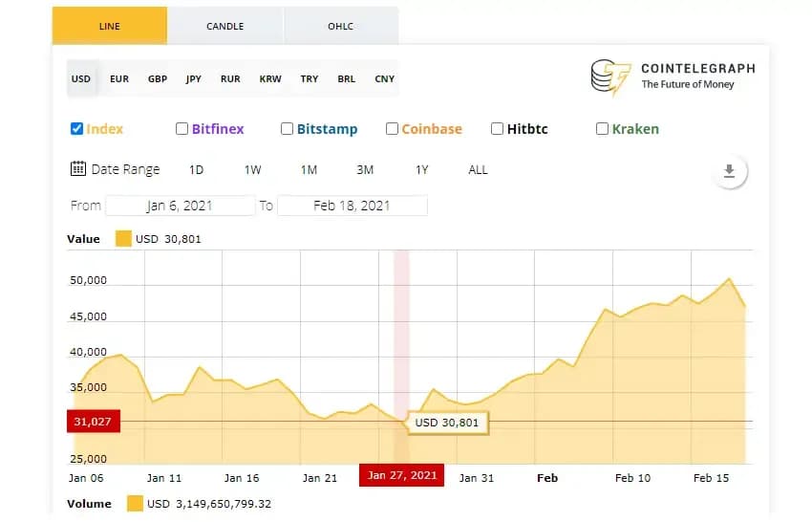The image size is (812, 522).
Task: Choose JPY as the currency
Action: [193, 78]
